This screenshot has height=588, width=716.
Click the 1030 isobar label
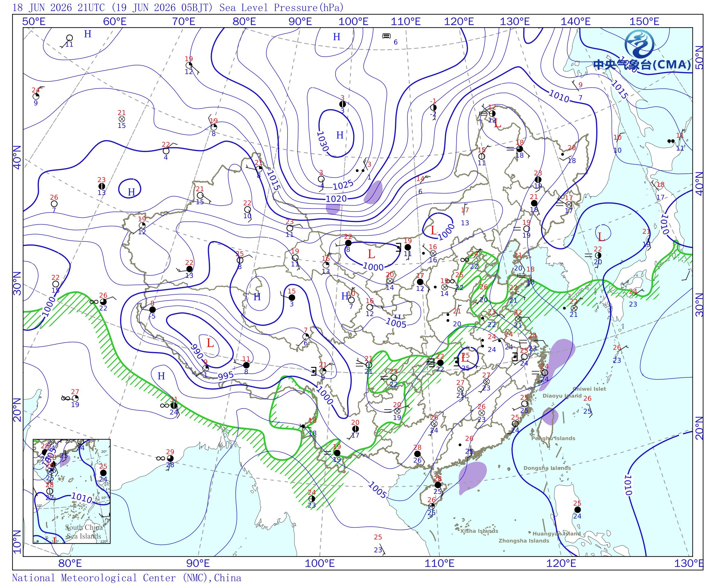(323, 141)
